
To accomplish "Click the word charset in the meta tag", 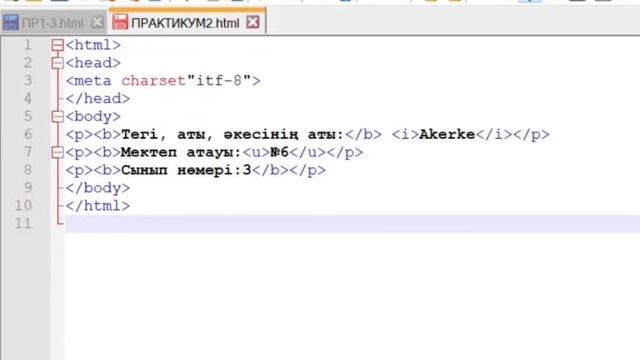I will click(153, 81).
